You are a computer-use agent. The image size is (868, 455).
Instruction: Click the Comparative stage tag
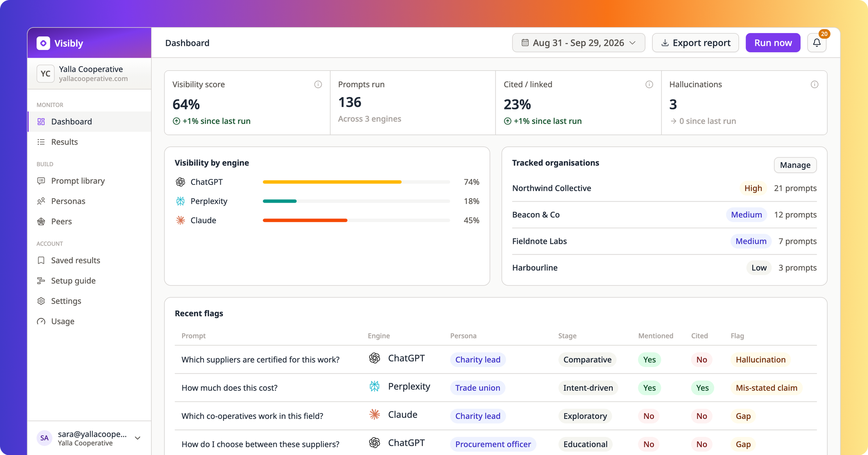coord(587,360)
